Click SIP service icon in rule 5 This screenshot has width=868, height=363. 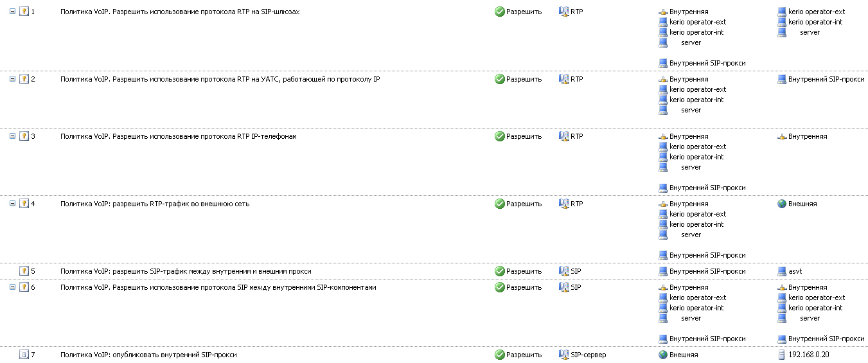(x=564, y=271)
